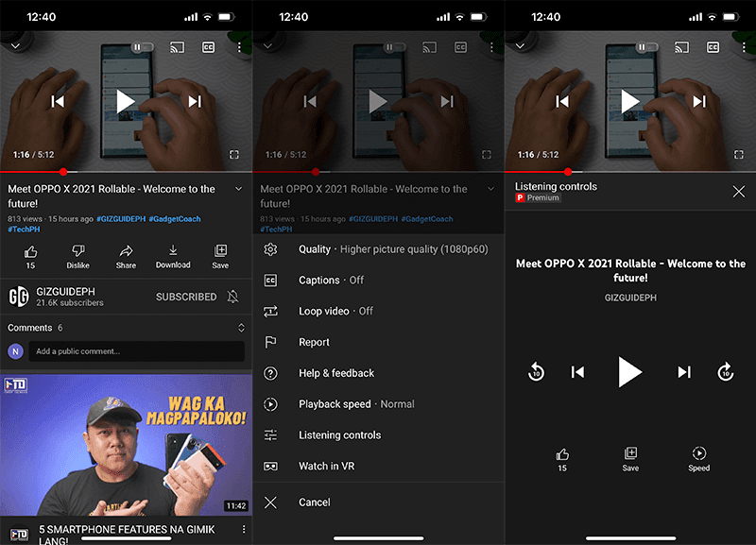Click the Add a public comment field
This screenshot has width=756, height=545.
click(137, 351)
